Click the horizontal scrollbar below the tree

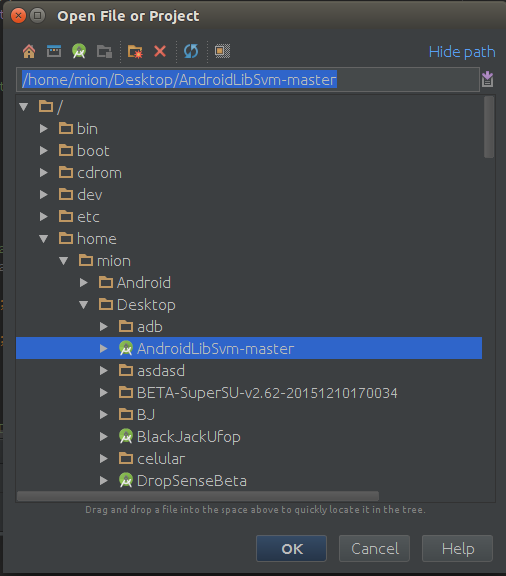click(x=198, y=496)
